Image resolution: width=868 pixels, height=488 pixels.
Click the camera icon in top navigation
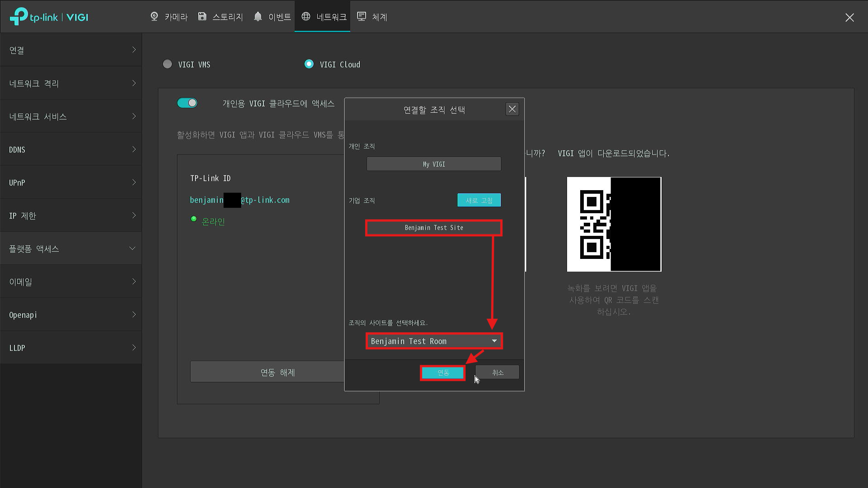tap(154, 17)
